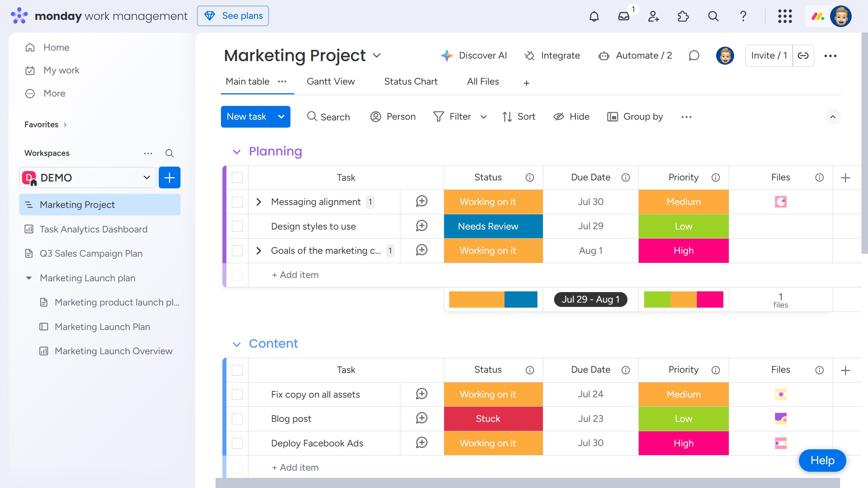
Task: Show Priority column info in Content group
Action: pyautogui.click(x=716, y=370)
